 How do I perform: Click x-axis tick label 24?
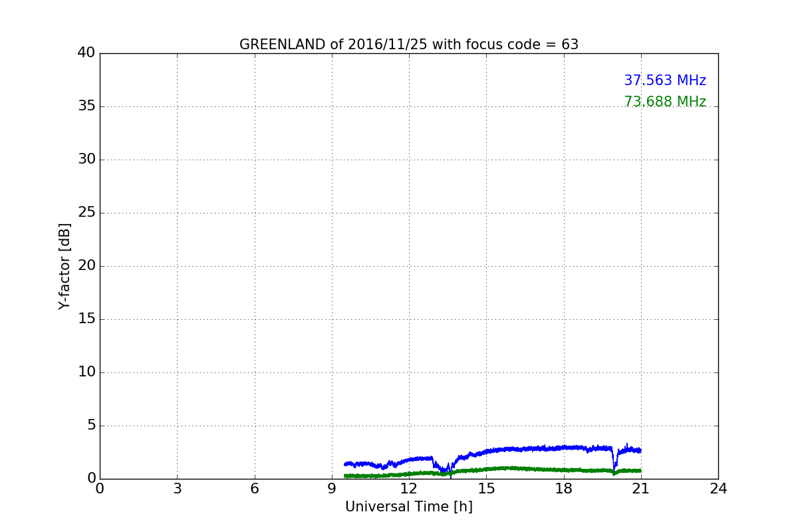tap(718, 489)
